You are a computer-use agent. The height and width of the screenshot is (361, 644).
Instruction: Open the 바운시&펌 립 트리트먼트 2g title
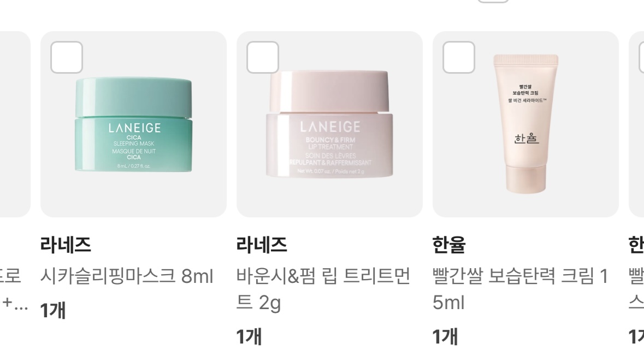point(323,289)
